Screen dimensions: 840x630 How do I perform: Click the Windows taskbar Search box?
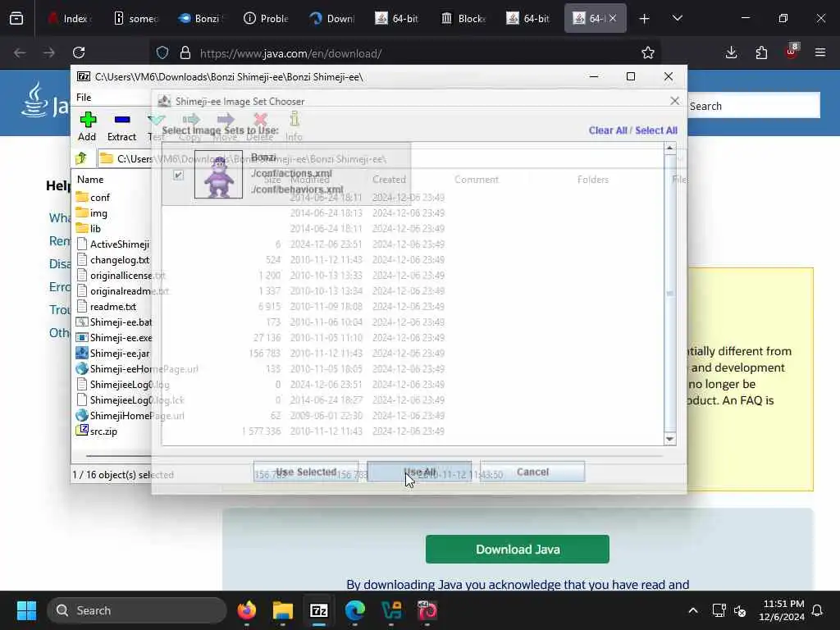pos(137,610)
